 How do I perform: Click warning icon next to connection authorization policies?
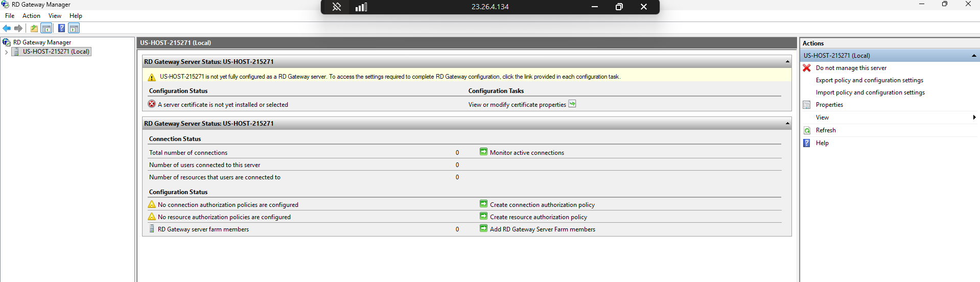coord(152,204)
